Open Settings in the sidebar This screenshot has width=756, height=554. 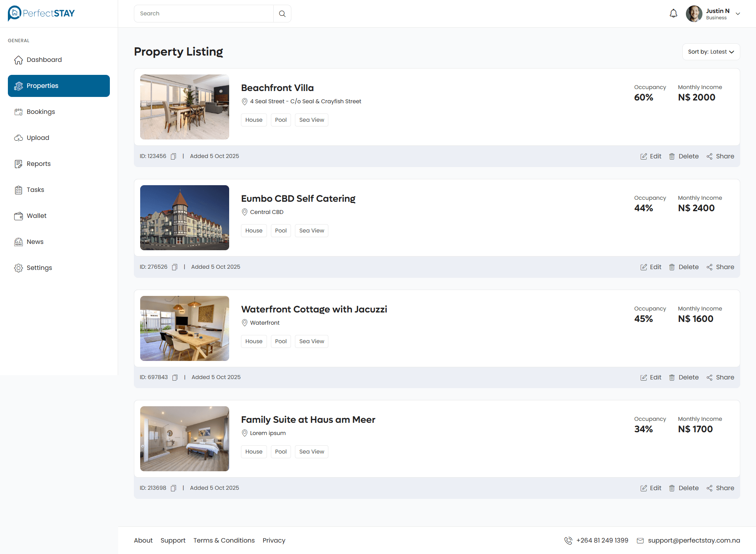tap(39, 268)
